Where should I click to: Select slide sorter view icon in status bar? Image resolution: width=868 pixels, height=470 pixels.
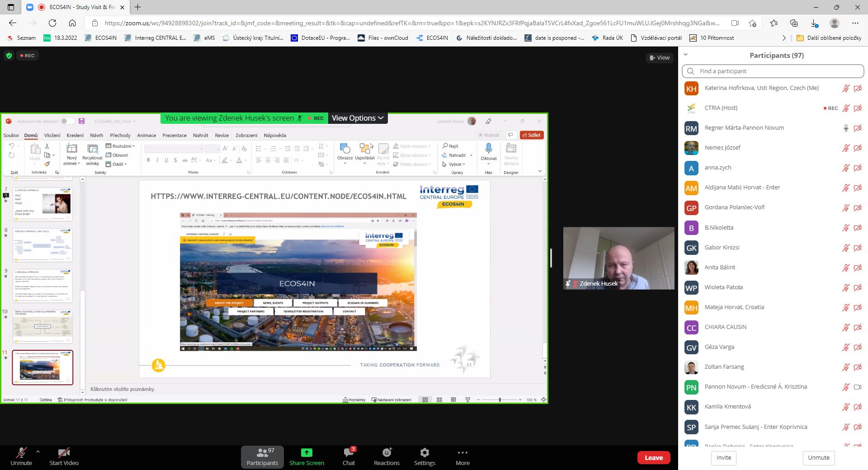[x=439, y=400]
